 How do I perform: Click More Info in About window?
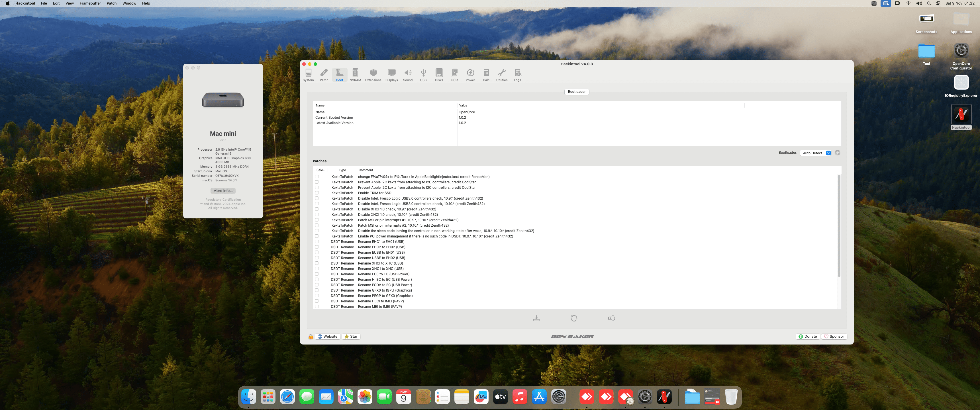click(x=223, y=190)
